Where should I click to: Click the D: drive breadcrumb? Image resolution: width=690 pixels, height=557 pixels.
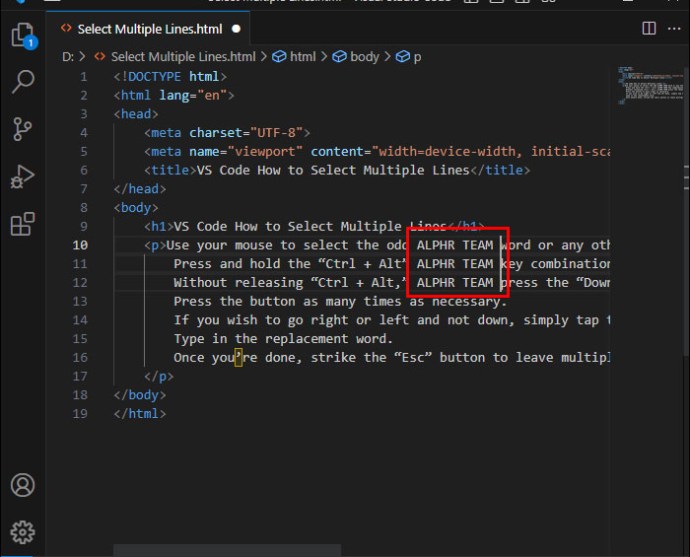(68, 57)
